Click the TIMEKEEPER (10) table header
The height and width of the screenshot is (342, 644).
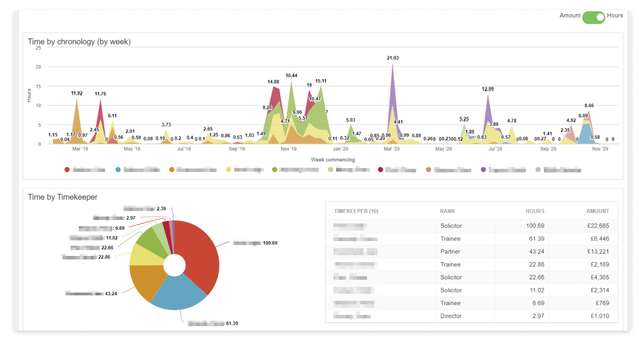click(x=355, y=211)
